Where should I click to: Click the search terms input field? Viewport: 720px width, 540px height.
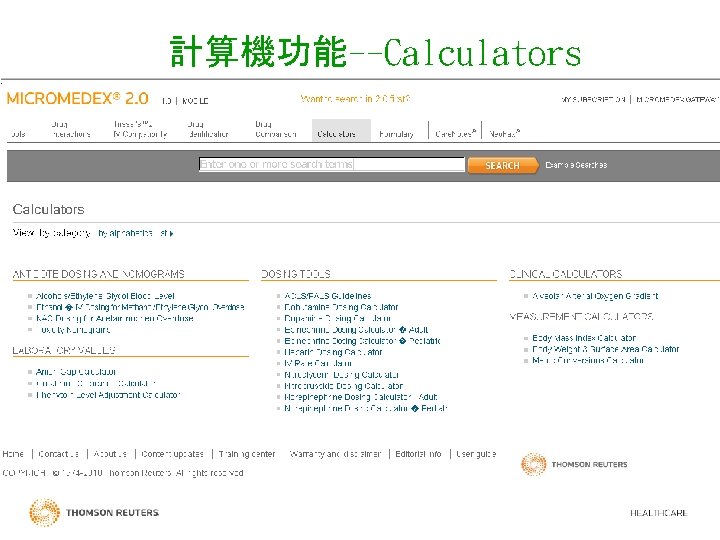(x=332, y=164)
